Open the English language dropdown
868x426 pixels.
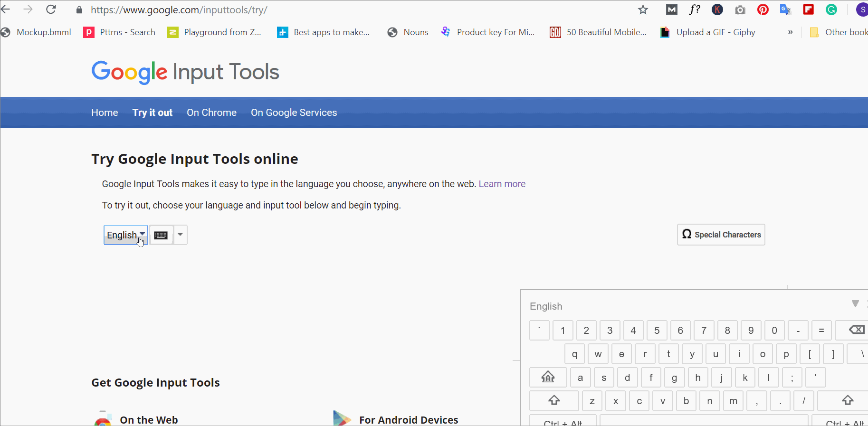[126, 235]
